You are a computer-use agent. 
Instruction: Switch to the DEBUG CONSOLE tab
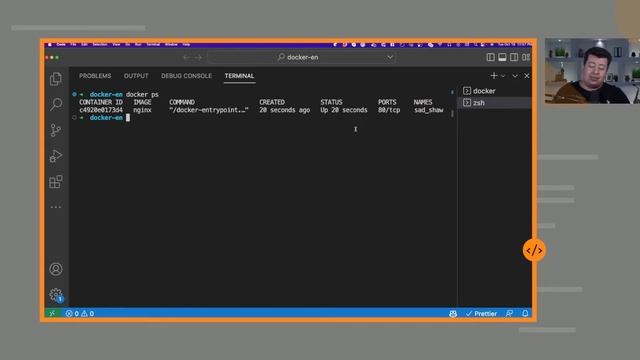pyautogui.click(x=186, y=76)
